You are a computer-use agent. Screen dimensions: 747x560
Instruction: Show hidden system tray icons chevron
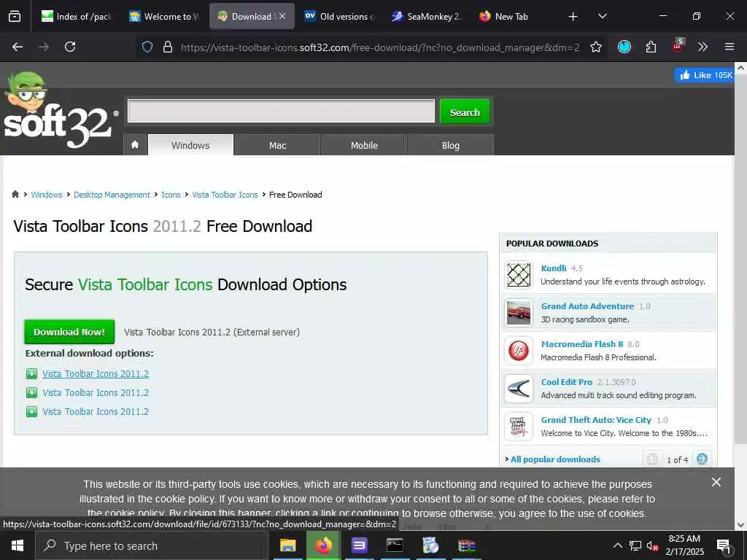[x=617, y=545]
